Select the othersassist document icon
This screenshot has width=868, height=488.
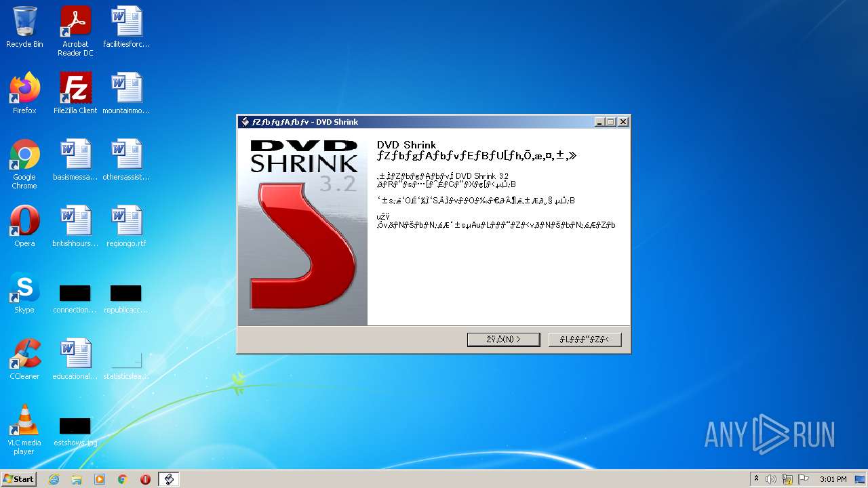coord(126,160)
